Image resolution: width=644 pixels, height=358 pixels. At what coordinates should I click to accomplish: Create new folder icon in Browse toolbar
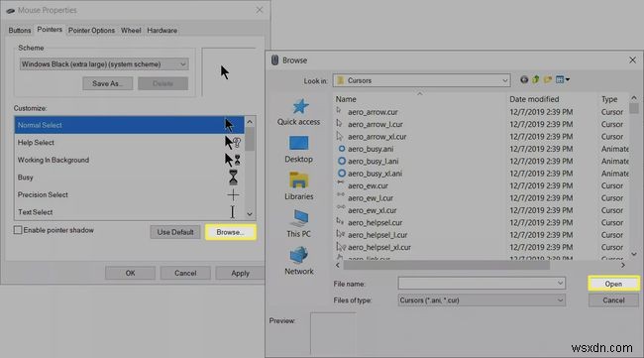[548, 79]
